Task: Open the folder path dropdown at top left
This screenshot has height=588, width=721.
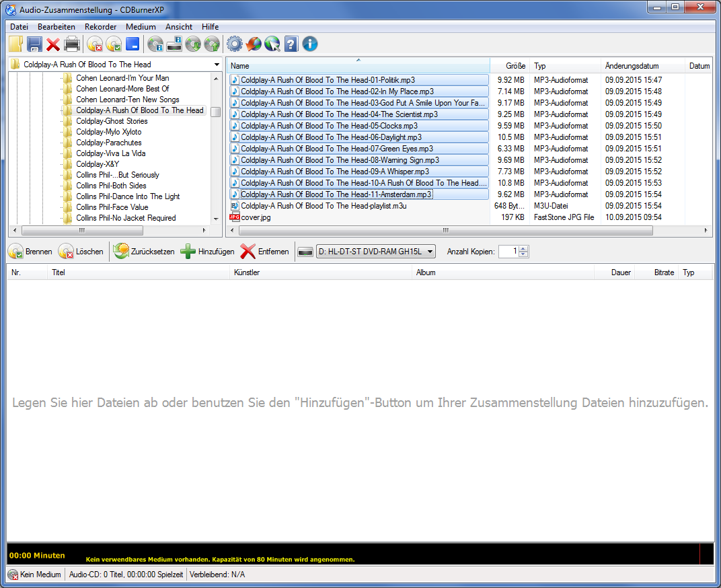Action: tap(216, 65)
